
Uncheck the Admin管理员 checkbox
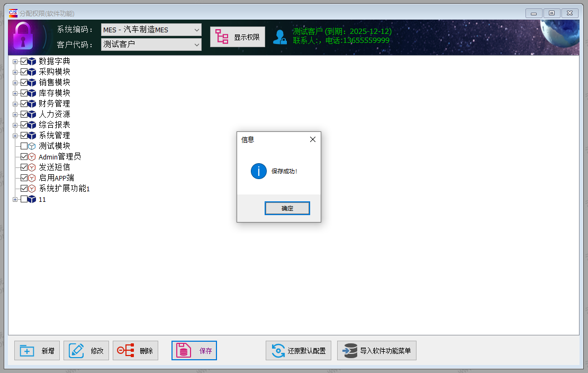[x=24, y=156]
